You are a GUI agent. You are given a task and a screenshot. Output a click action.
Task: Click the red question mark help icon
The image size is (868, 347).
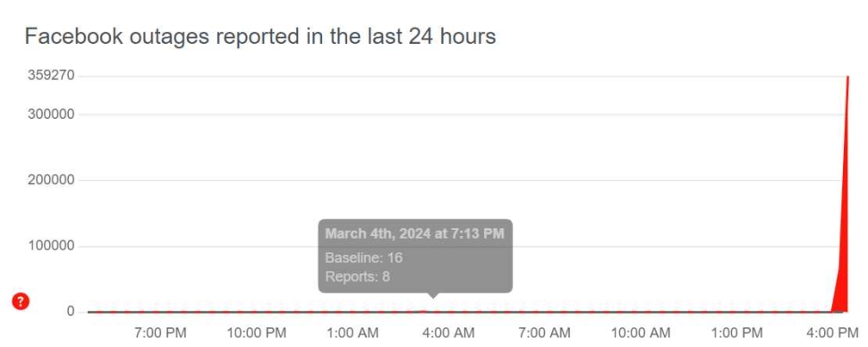pos(21,301)
